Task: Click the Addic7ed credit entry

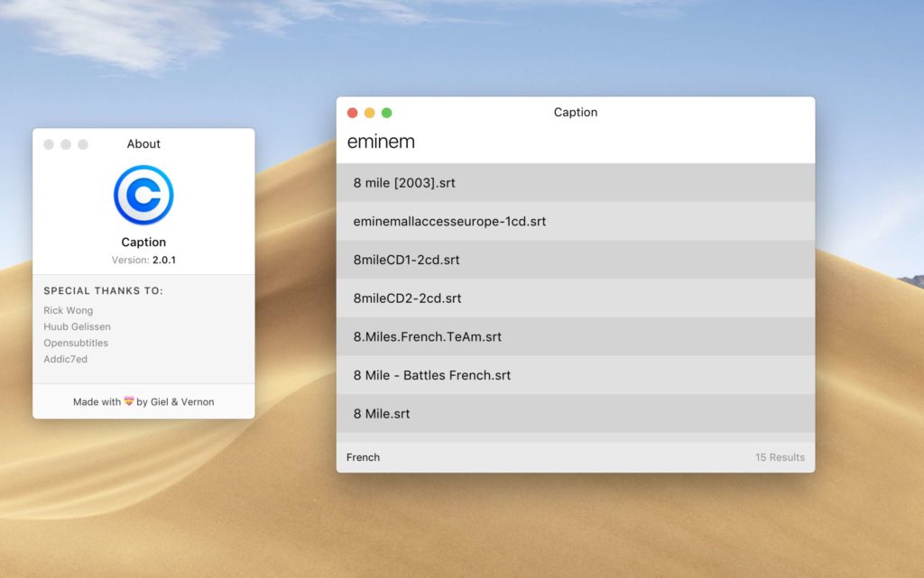Action: coord(66,359)
